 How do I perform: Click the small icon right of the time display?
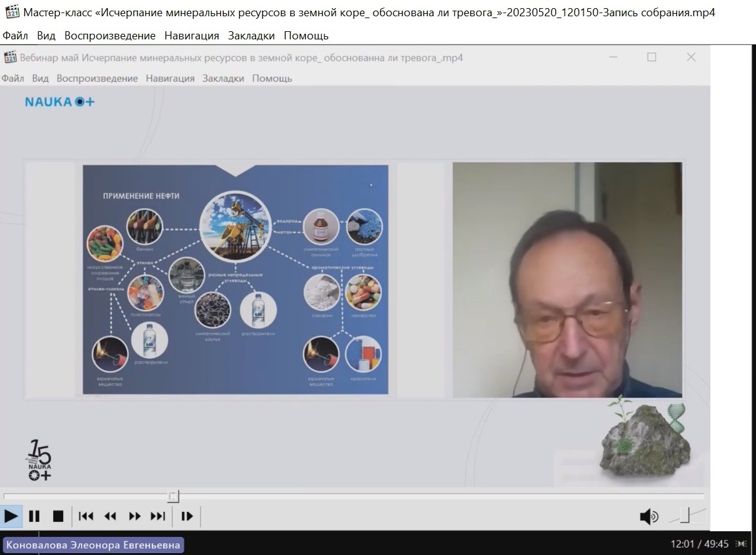point(742,544)
